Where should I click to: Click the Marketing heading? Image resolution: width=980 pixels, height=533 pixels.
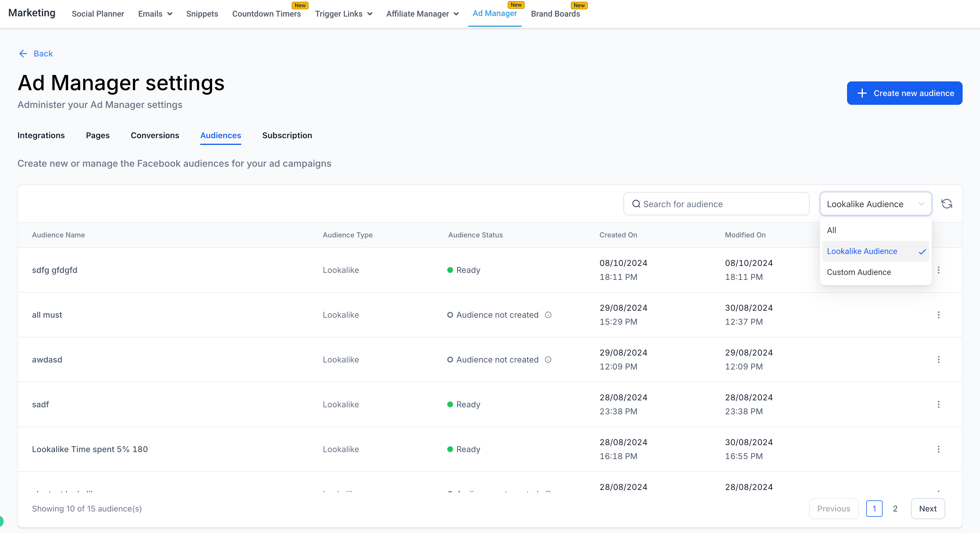tap(32, 13)
